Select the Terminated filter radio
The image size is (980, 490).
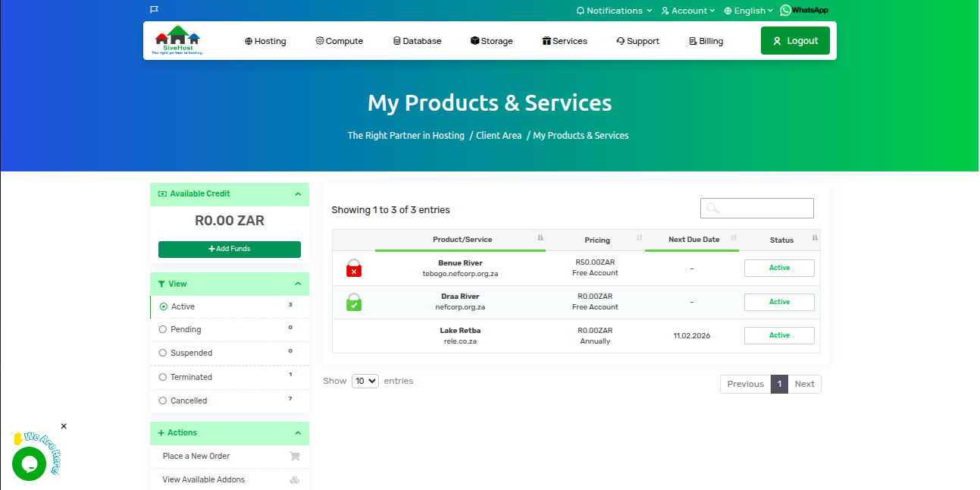click(163, 377)
